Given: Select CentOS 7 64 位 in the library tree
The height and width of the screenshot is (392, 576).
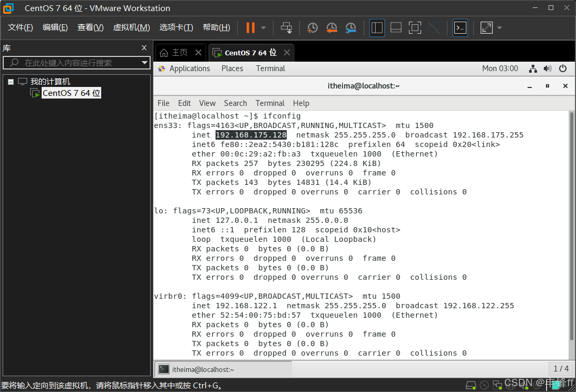Looking at the screenshot, I should (71, 93).
